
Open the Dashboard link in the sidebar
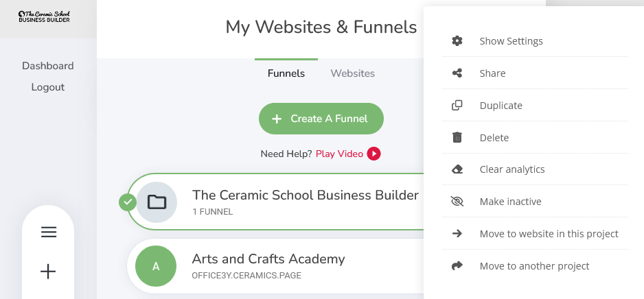click(48, 66)
